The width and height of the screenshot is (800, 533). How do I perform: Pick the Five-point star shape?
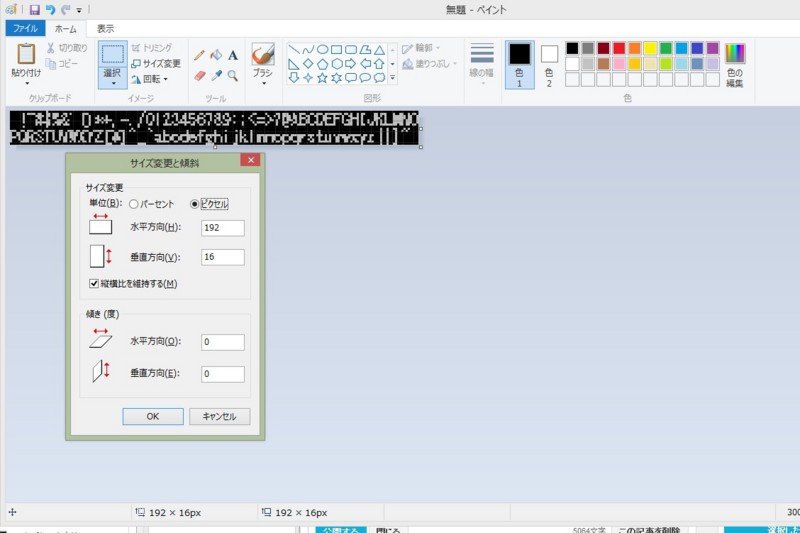322,78
